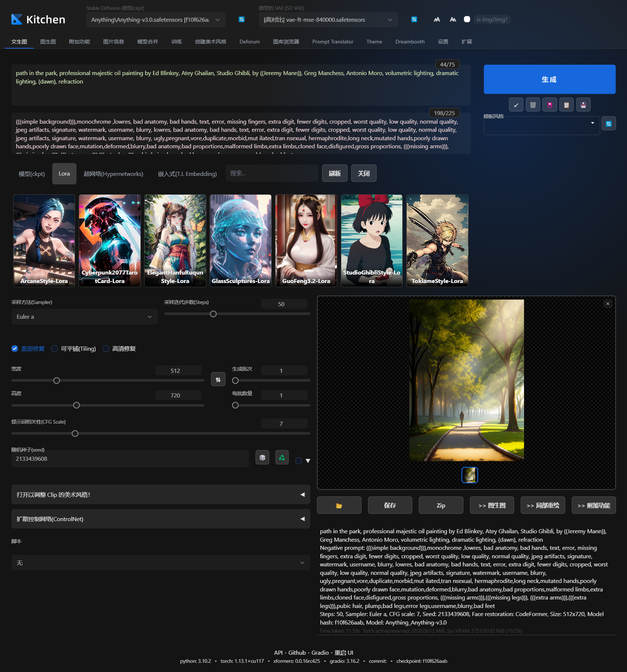Swap width and height with the arrows icon
Viewport: 627px width, 672px height.
coord(218,379)
